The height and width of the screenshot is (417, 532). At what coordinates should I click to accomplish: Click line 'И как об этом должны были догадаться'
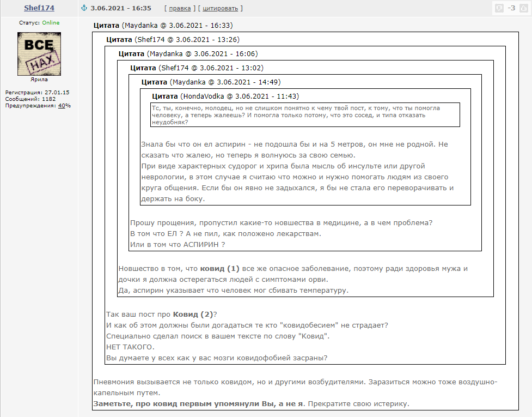click(247, 325)
